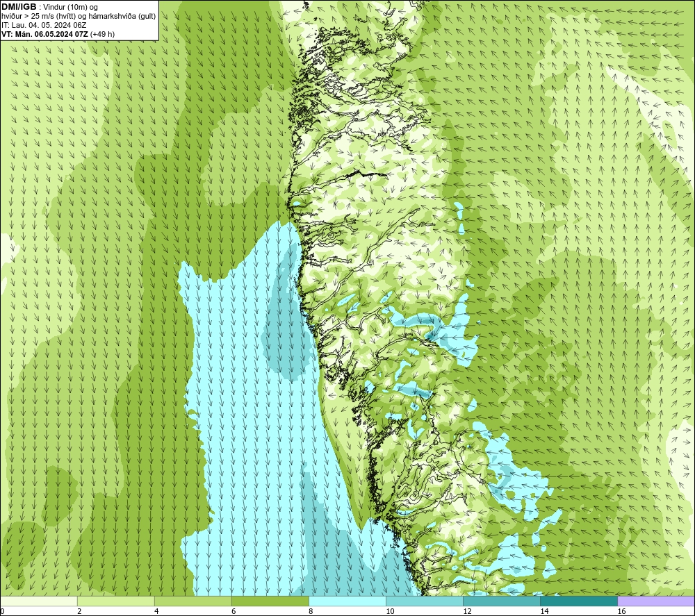This screenshot has height=616, width=695.
Task: Click the 2–4 m/s light green legend swatch
Action: [x=116, y=601]
